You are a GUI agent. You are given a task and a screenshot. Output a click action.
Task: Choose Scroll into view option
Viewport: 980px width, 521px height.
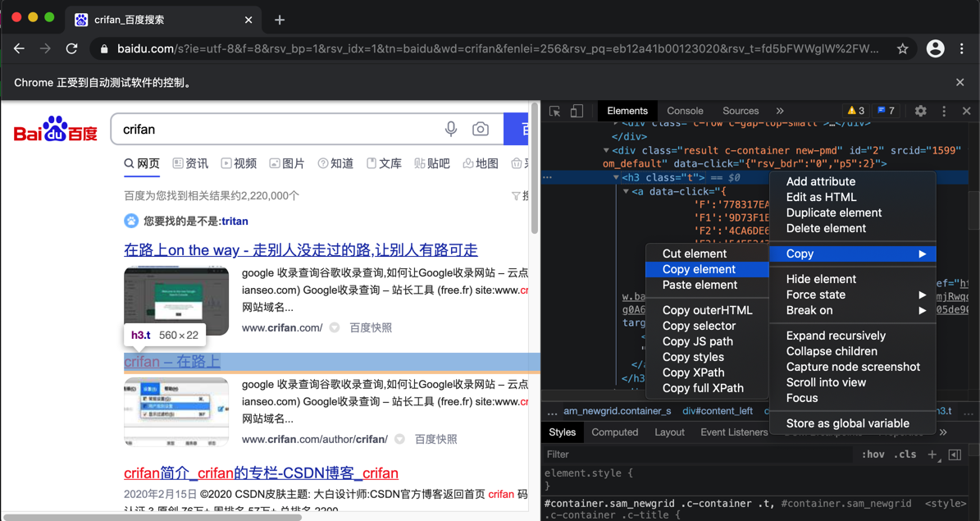[x=853, y=383]
